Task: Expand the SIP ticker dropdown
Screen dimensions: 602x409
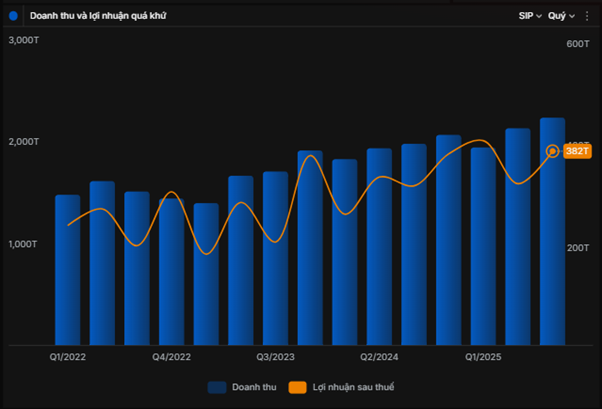Action: pyautogui.click(x=530, y=16)
